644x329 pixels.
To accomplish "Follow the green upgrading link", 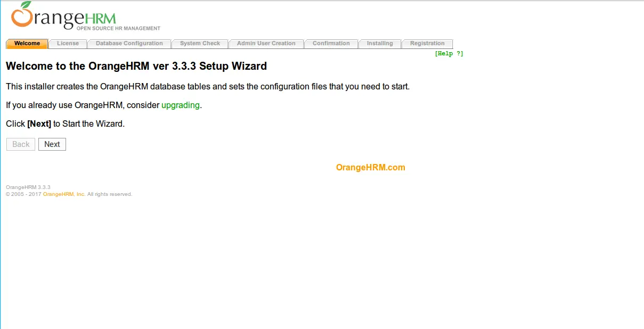I will click(181, 105).
